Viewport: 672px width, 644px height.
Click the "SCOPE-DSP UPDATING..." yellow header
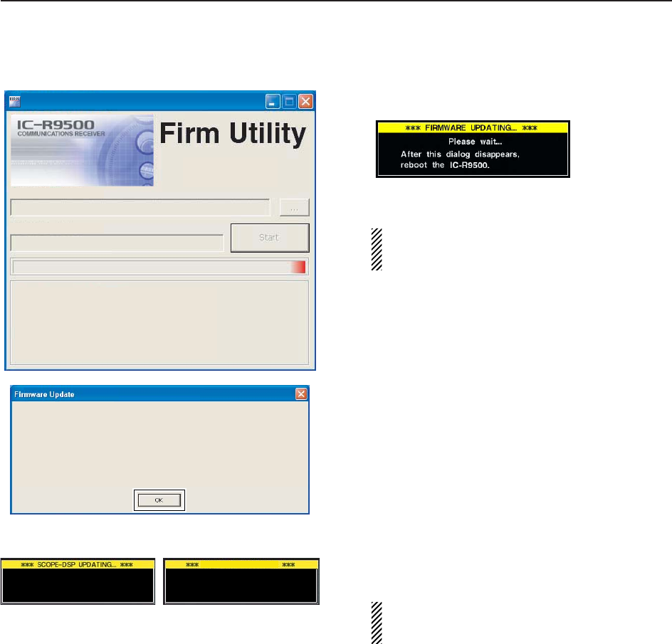click(78, 564)
